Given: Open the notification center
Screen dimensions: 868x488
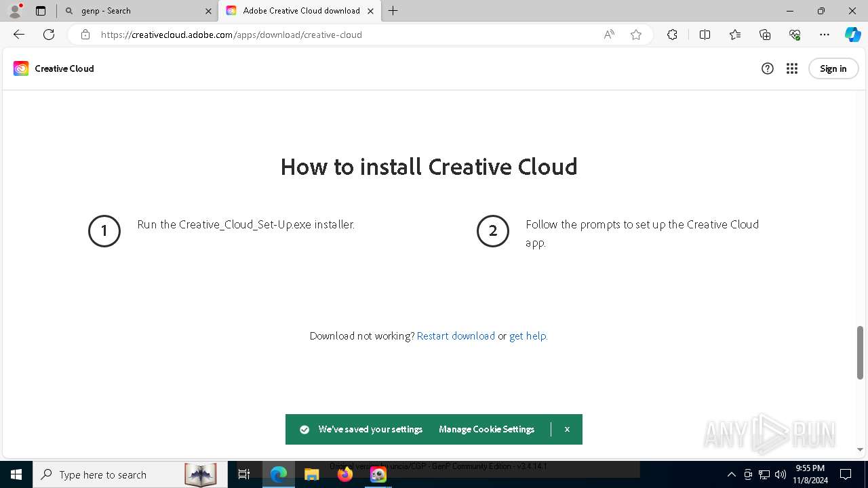Looking at the screenshot, I should click(846, 474).
